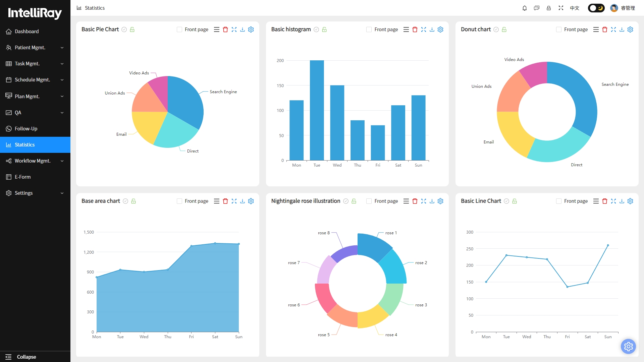This screenshot has height=362, width=644.
Task: Open settings gear for Donut chart
Action: tap(630, 29)
